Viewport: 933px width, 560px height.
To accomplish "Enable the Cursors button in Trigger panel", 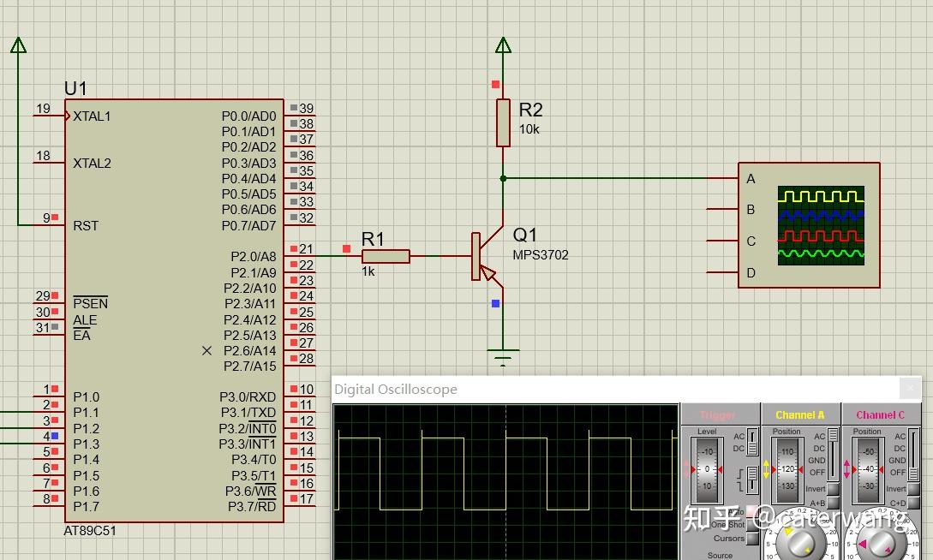I will (x=753, y=538).
